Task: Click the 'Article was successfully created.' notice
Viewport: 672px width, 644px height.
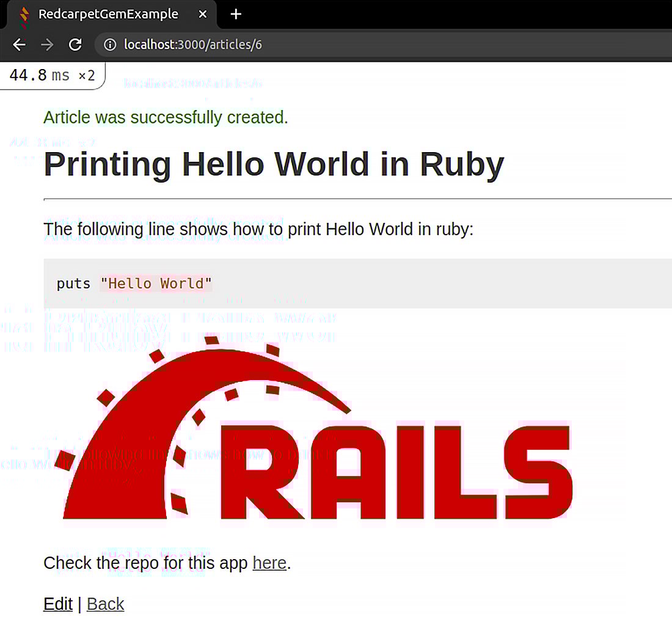Action: coord(166,117)
